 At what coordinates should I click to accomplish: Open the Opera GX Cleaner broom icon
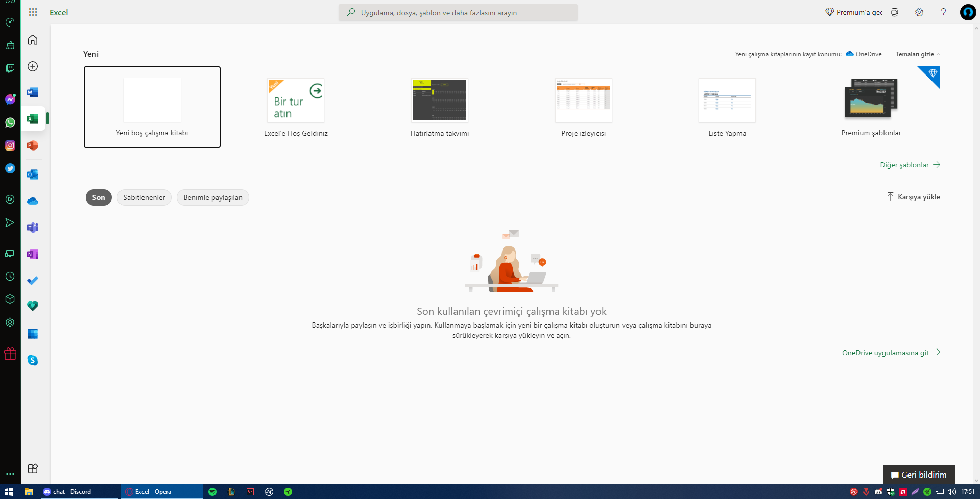(10, 45)
